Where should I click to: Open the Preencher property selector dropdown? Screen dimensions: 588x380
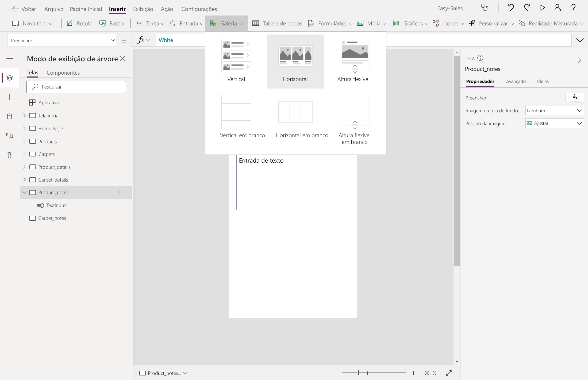[62, 40]
